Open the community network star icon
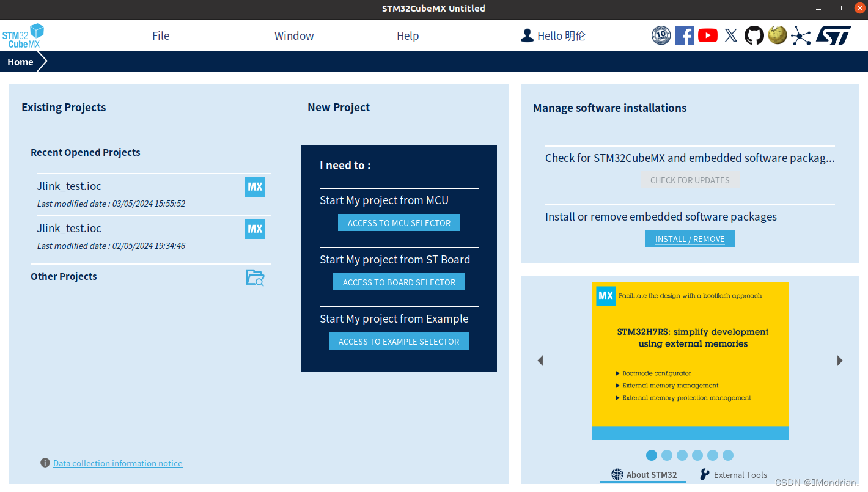 [x=801, y=36]
